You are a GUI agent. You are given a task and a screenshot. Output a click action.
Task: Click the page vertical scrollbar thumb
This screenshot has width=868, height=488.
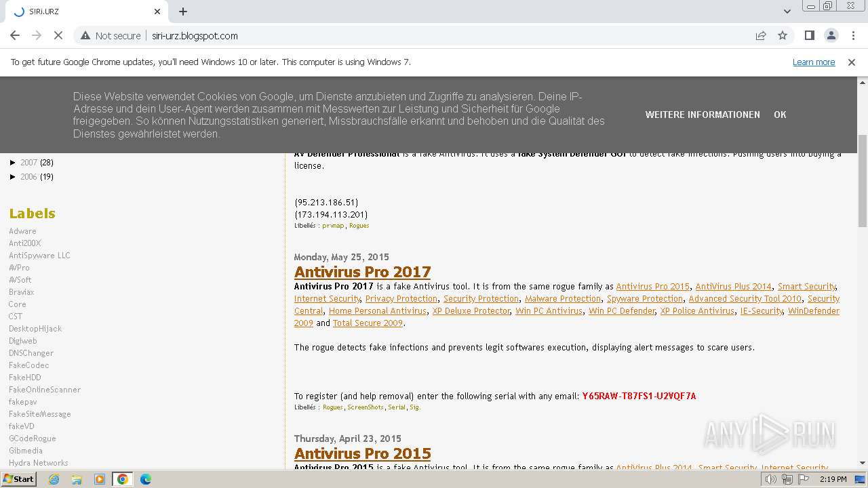point(863,180)
